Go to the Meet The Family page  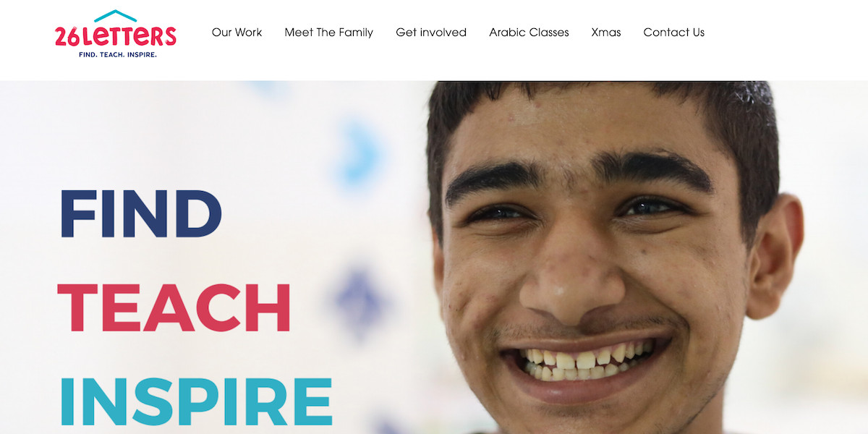(x=329, y=33)
